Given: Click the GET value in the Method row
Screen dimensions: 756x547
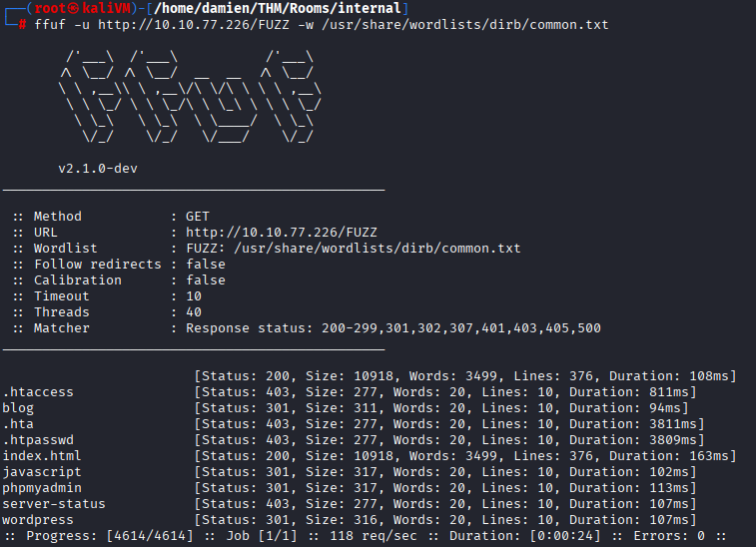Looking at the screenshot, I should point(198,216).
